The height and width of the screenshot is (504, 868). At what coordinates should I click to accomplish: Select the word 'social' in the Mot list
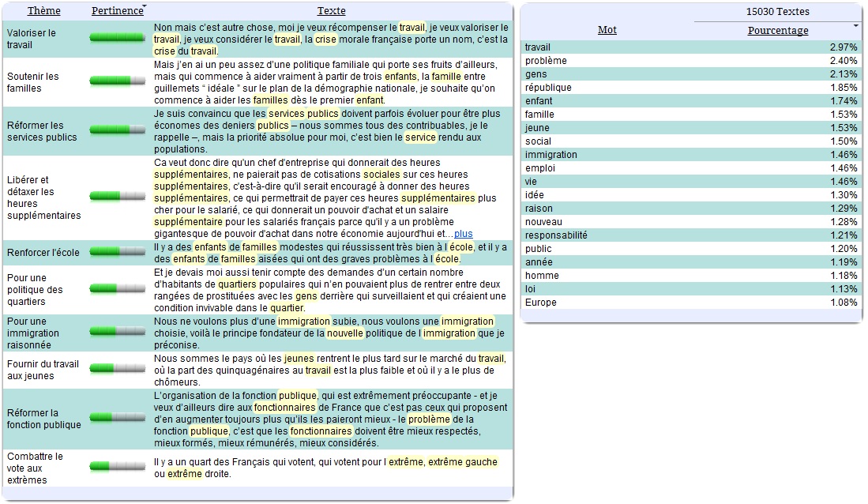pos(538,141)
